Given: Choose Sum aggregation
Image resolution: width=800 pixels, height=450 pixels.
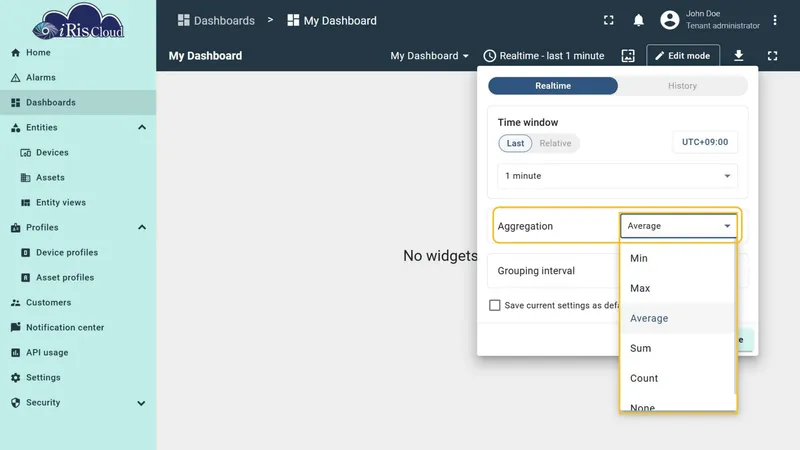Looking at the screenshot, I should (x=678, y=348).
